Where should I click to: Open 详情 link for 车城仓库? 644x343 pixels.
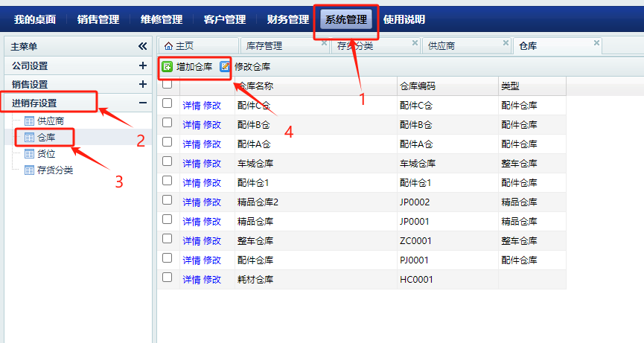point(191,163)
